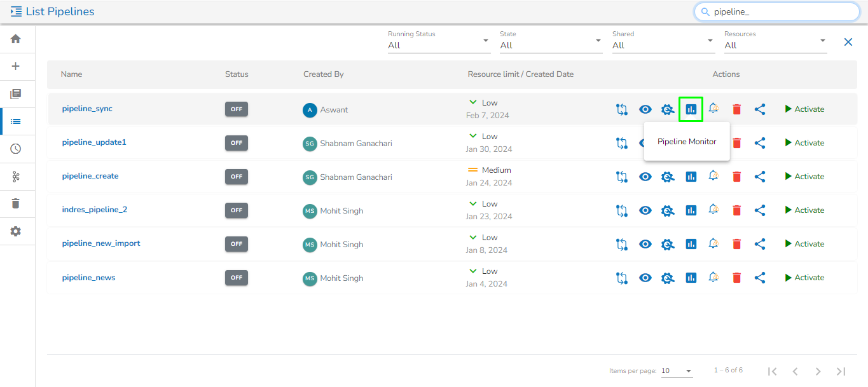Share the pipeline_news pipeline

759,278
